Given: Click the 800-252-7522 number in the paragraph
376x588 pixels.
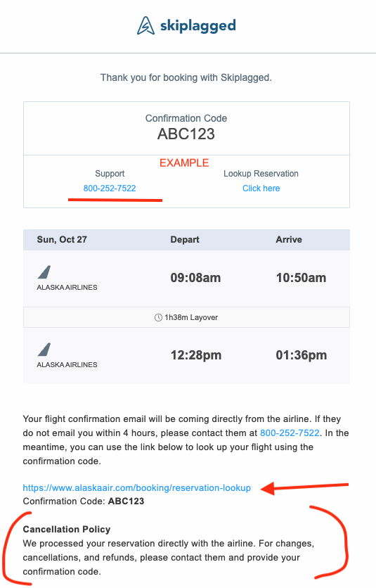Looking at the screenshot, I should (x=290, y=433).
